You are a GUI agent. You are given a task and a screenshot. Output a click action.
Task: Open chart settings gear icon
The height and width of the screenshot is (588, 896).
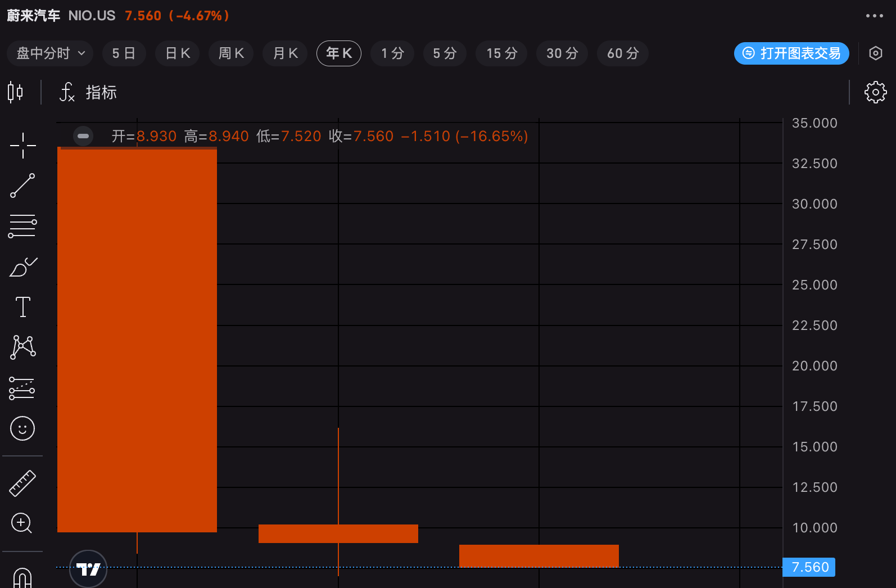click(x=875, y=92)
